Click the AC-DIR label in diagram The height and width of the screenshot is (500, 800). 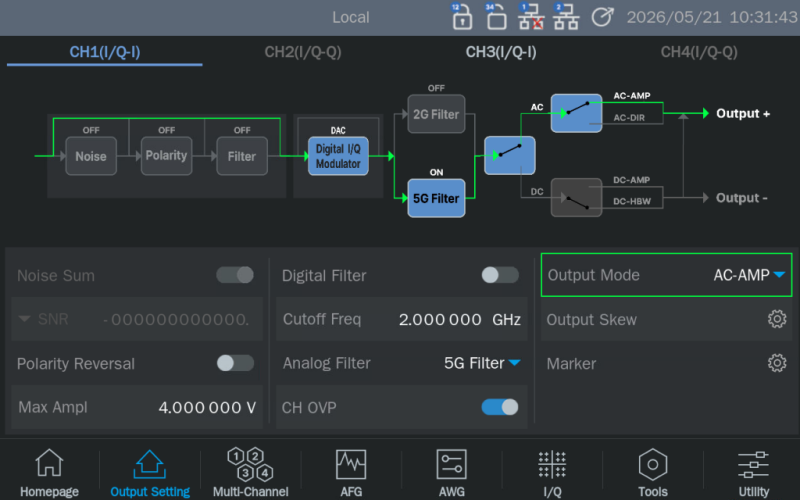[629, 118]
